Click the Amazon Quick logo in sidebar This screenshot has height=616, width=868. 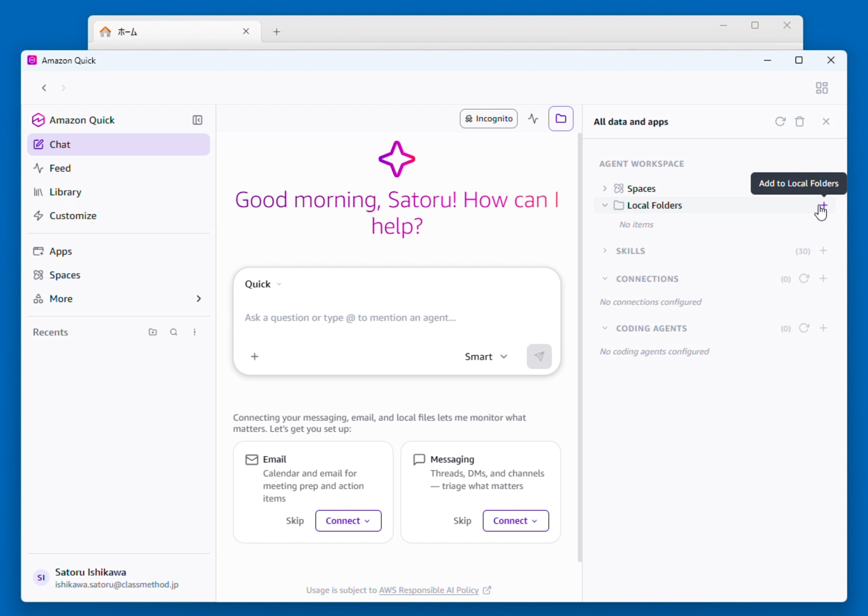pyautogui.click(x=38, y=120)
